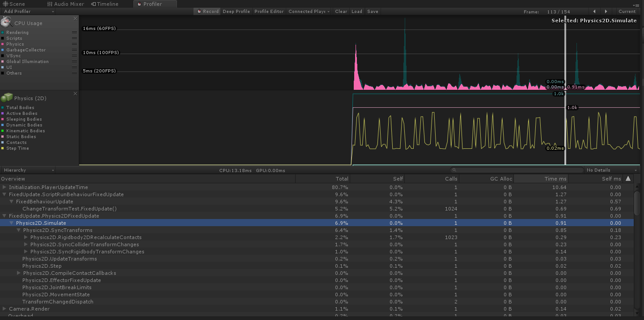Toggle Rendering category color box
Viewport: 644px width, 320px height.
pyautogui.click(x=3, y=33)
